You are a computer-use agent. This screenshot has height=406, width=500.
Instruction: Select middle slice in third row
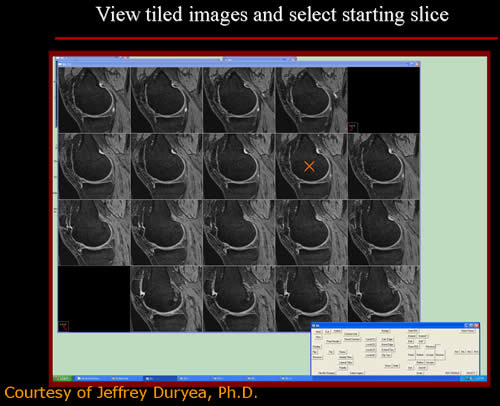[239, 232]
